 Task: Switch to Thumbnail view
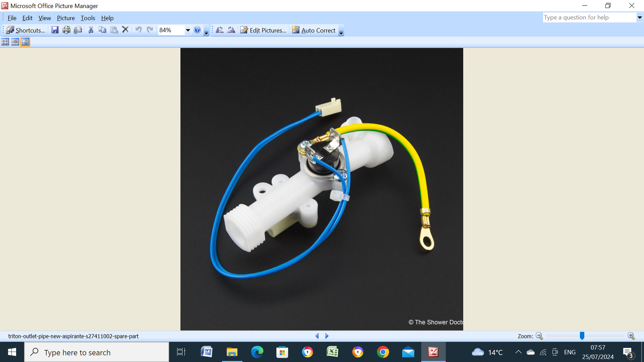5,42
